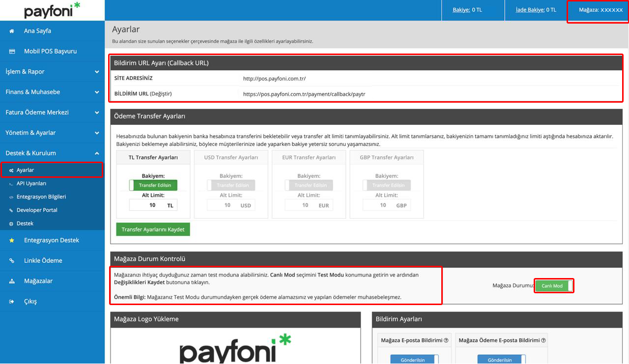Open API Uyarıları submenu item
This screenshot has height=364, width=629.
click(52, 184)
